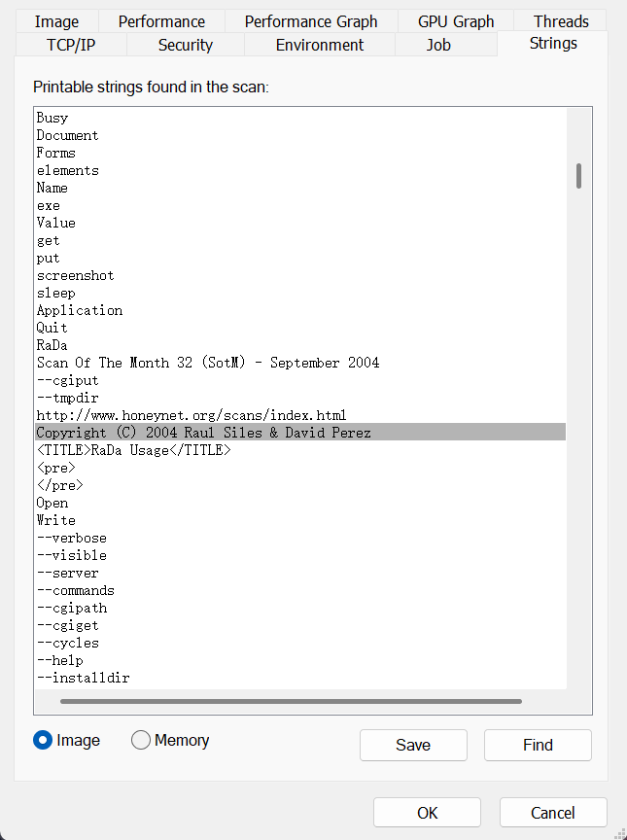
Task: Select the 'Open' string row
Action: tap(300, 503)
